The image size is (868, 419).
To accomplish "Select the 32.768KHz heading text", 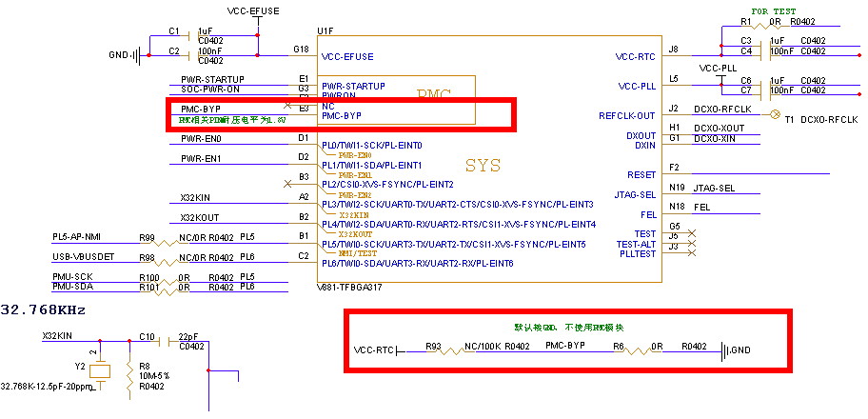I will 44,310.
